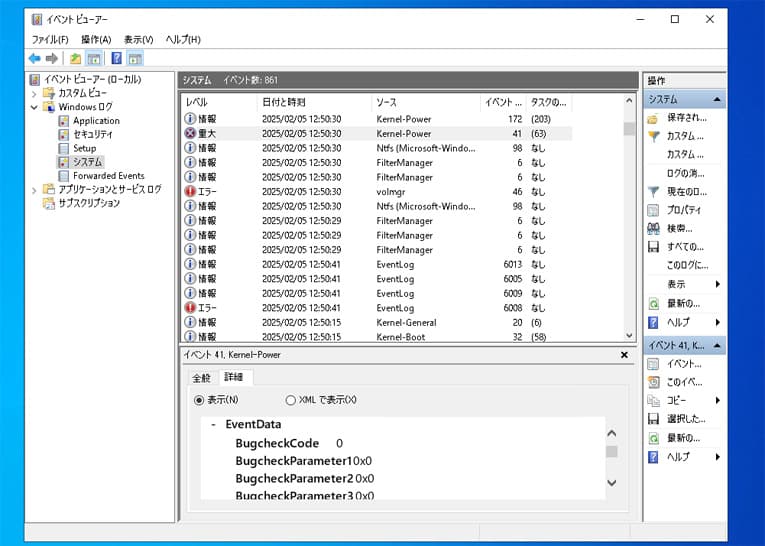This screenshot has height=546, width=765.
Task: Select the critical Kernel-Power event 41 row
Action: pyautogui.click(x=400, y=133)
